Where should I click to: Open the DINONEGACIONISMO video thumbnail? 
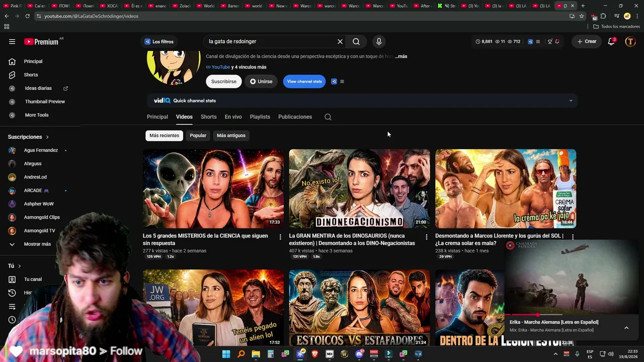360,189
